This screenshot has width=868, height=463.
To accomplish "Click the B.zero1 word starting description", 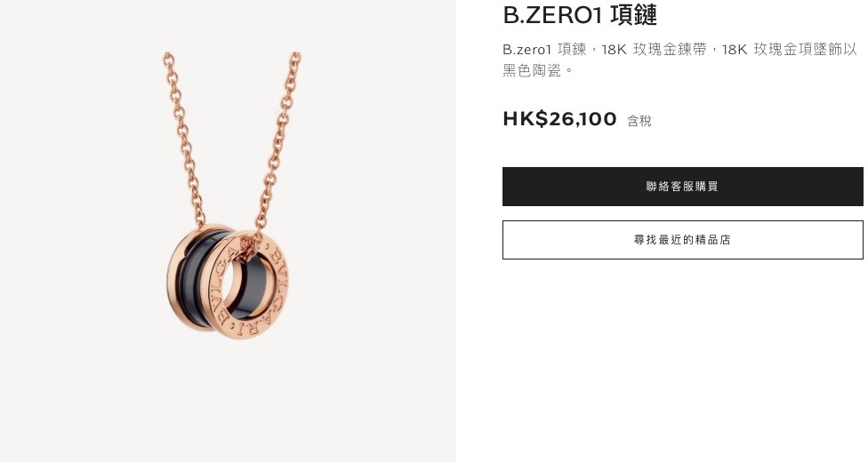I will click(527, 49).
